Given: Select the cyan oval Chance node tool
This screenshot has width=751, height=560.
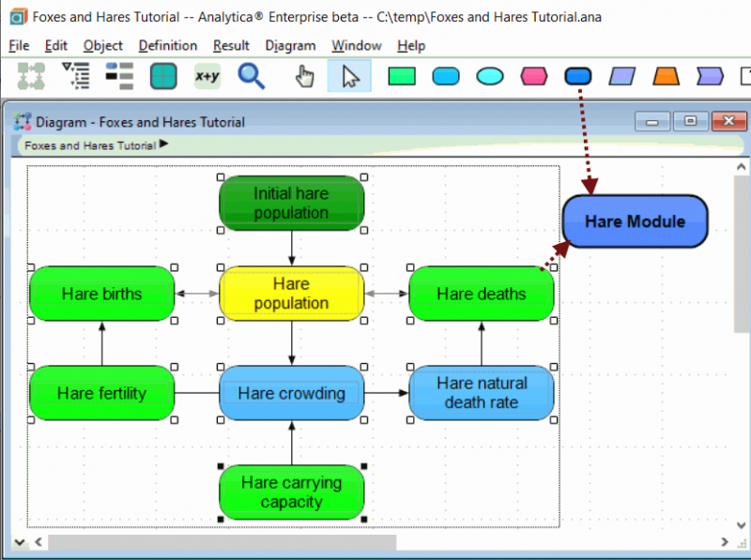Looking at the screenshot, I should [489, 77].
